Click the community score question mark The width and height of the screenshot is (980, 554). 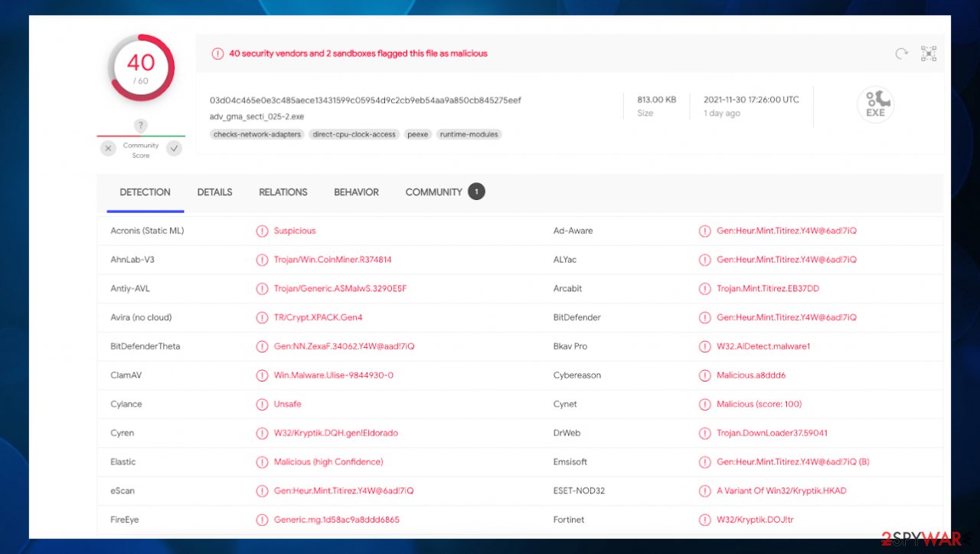pyautogui.click(x=140, y=126)
